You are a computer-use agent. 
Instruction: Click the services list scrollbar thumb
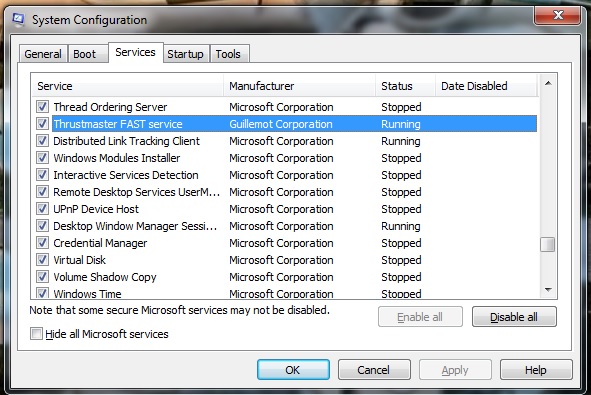[x=547, y=244]
